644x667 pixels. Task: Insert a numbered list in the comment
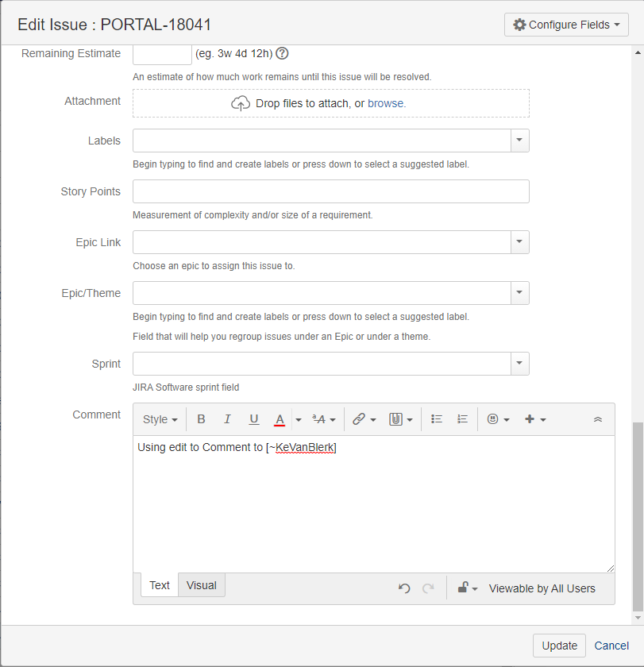click(x=462, y=418)
